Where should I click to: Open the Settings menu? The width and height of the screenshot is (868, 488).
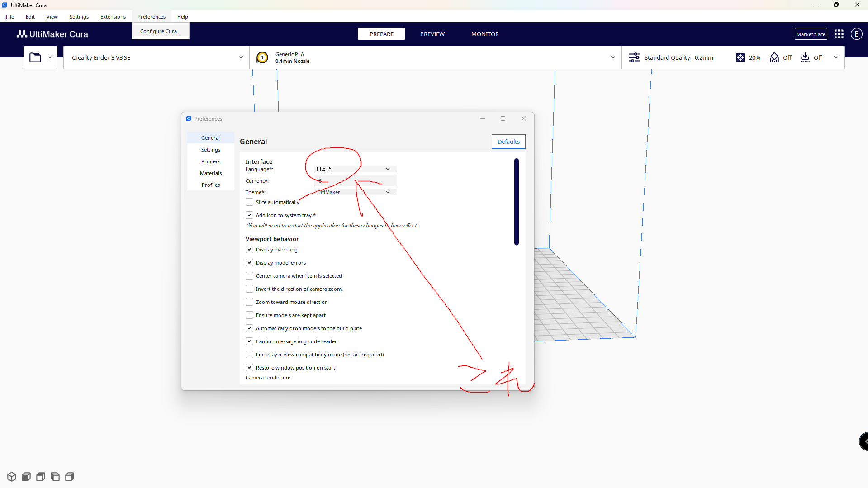point(79,17)
